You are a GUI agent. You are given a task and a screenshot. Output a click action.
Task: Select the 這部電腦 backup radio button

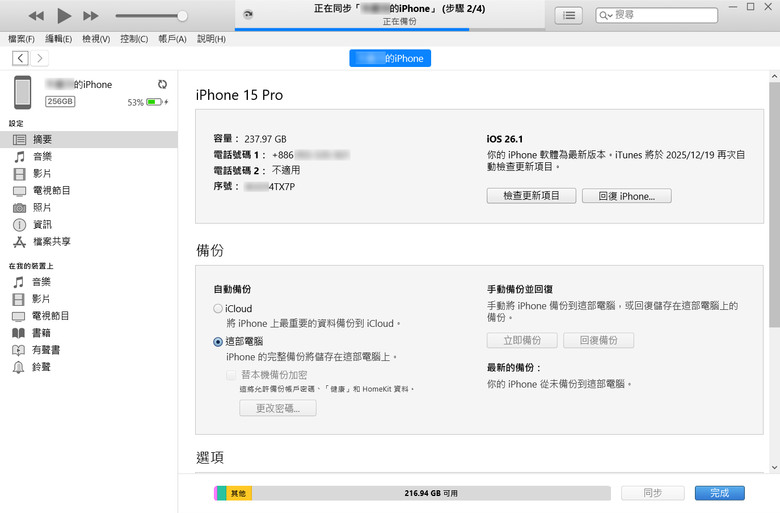(x=217, y=342)
